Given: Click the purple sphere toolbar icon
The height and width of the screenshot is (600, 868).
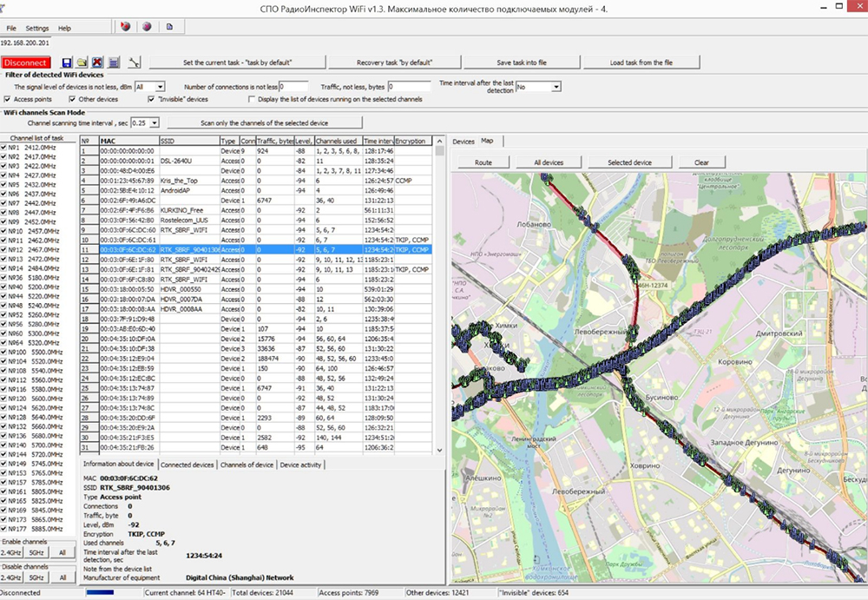Looking at the screenshot, I should click(x=147, y=27).
